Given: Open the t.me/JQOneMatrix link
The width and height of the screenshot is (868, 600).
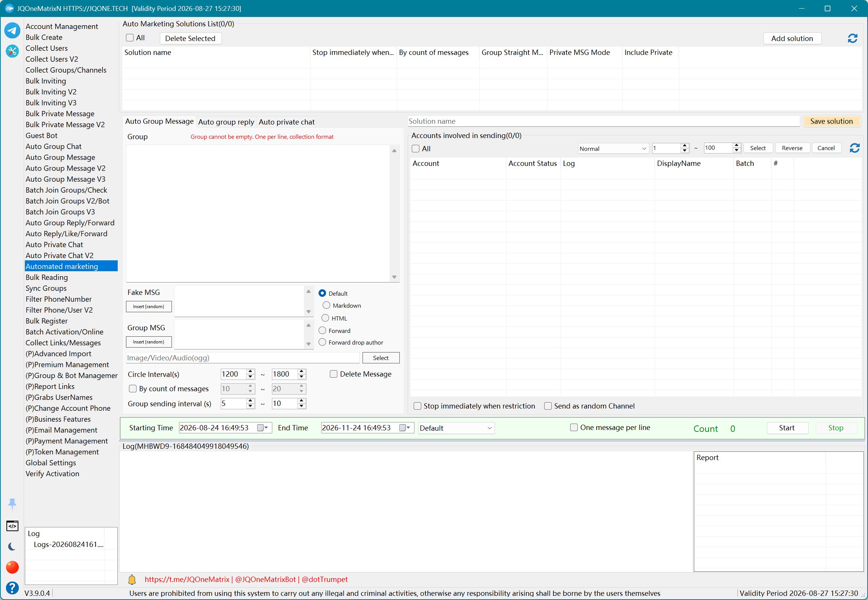Looking at the screenshot, I should click(187, 580).
